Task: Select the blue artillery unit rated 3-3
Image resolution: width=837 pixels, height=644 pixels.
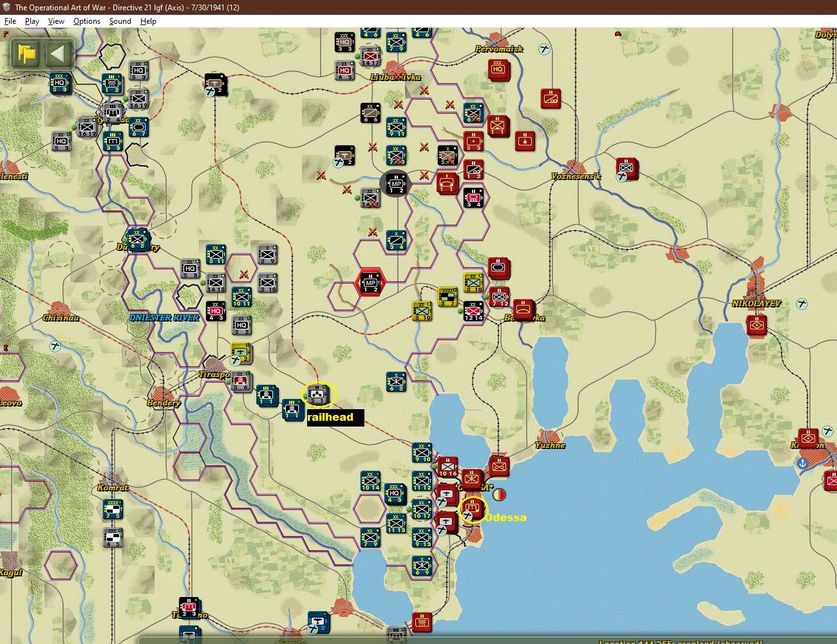Action: pyautogui.click(x=113, y=141)
